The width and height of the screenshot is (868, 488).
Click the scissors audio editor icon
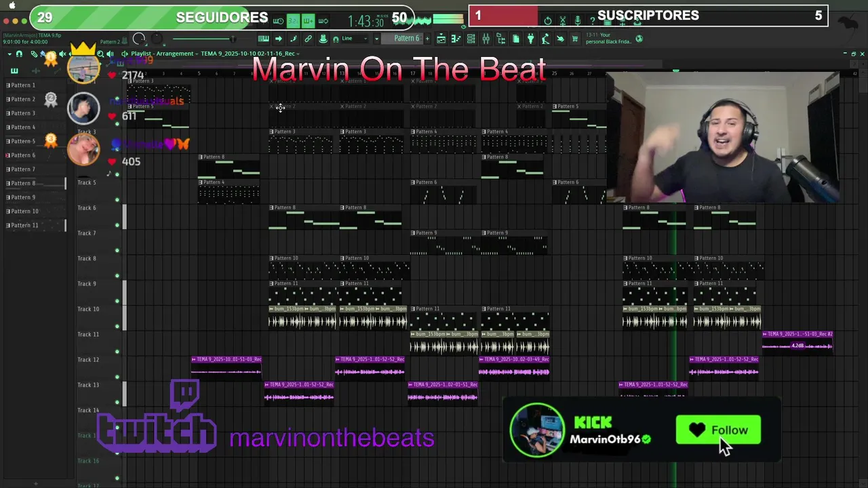tap(563, 21)
